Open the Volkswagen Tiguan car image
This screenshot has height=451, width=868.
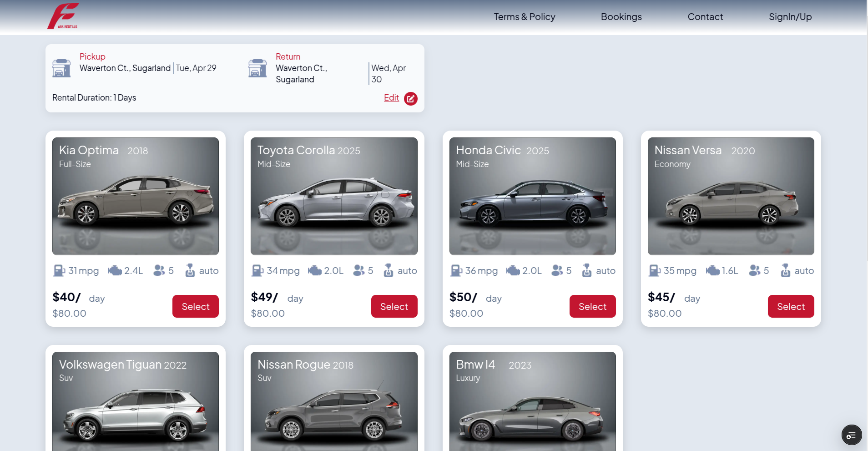[x=136, y=401]
